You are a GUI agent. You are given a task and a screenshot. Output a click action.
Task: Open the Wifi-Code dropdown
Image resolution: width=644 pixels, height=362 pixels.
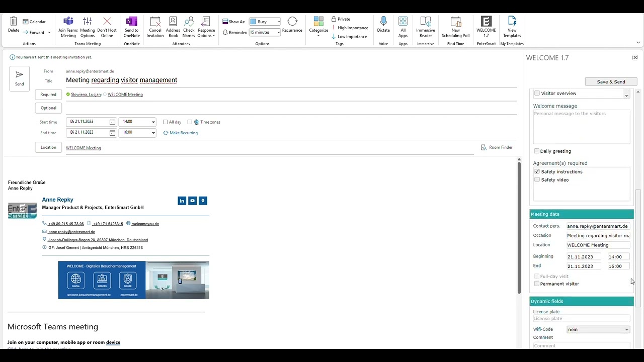tap(598, 329)
